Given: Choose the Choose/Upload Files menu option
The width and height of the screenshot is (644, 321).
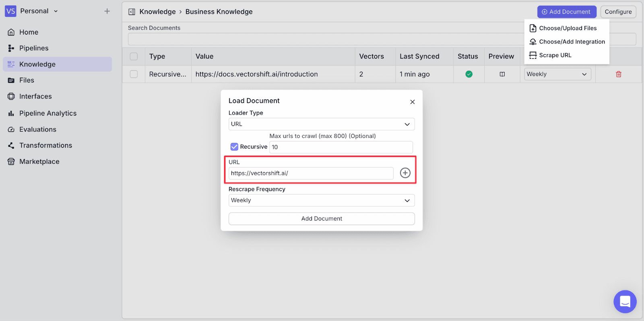Looking at the screenshot, I should point(567,28).
